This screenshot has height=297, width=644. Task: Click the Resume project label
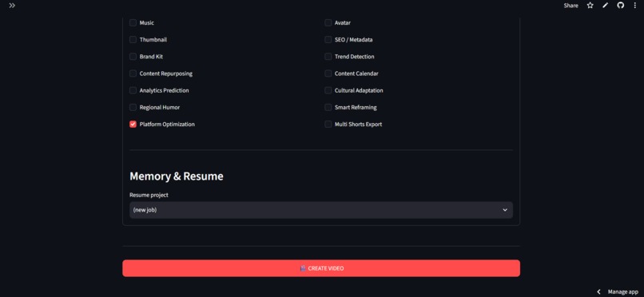[149, 196]
